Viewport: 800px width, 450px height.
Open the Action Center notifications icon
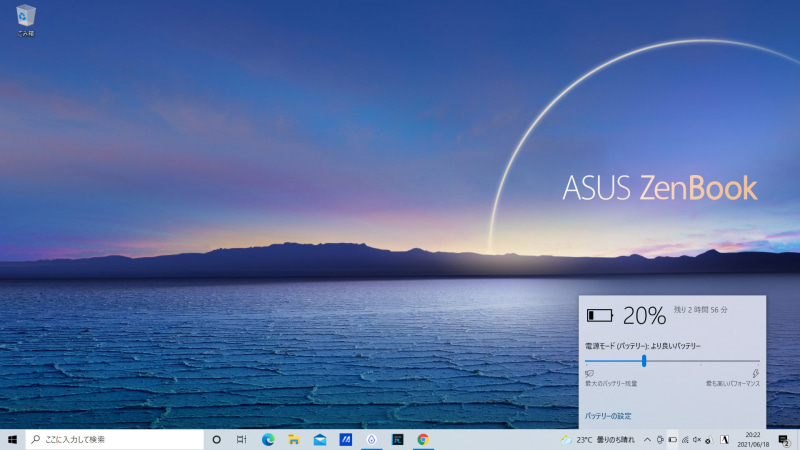click(x=784, y=439)
